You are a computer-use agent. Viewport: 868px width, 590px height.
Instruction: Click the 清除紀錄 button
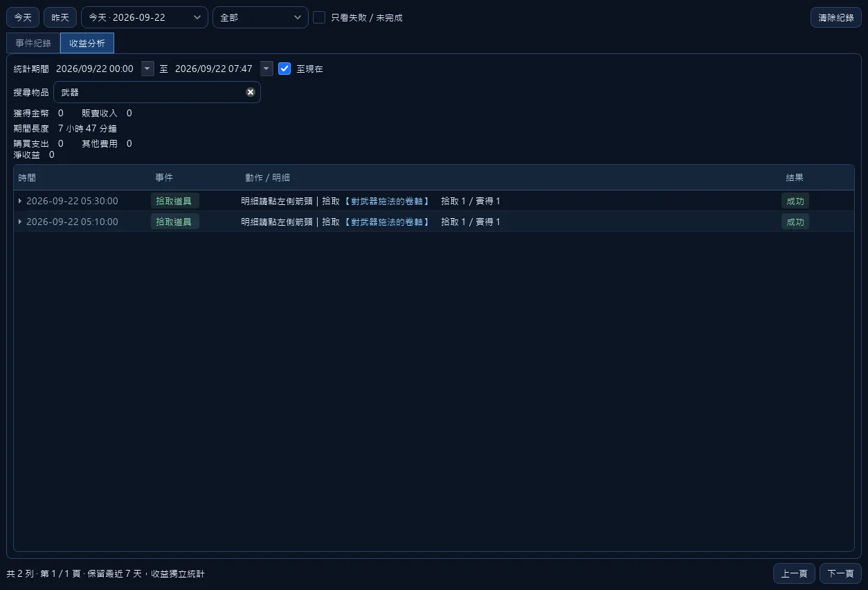click(x=836, y=17)
